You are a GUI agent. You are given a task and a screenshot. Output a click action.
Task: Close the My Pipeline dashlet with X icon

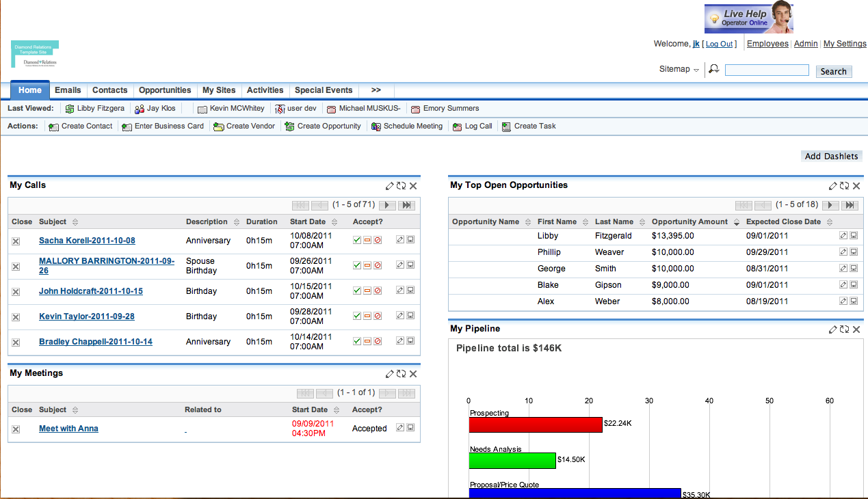pos(856,329)
